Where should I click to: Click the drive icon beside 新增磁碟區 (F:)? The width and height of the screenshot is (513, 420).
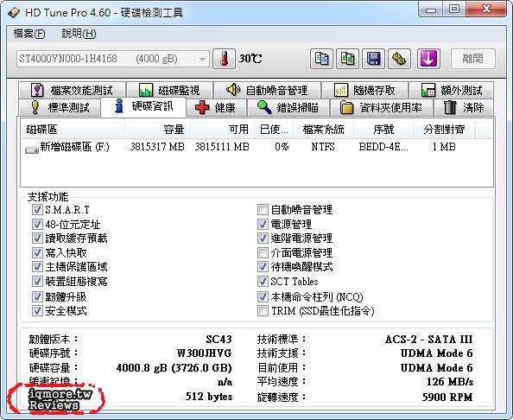(x=32, y=150)
